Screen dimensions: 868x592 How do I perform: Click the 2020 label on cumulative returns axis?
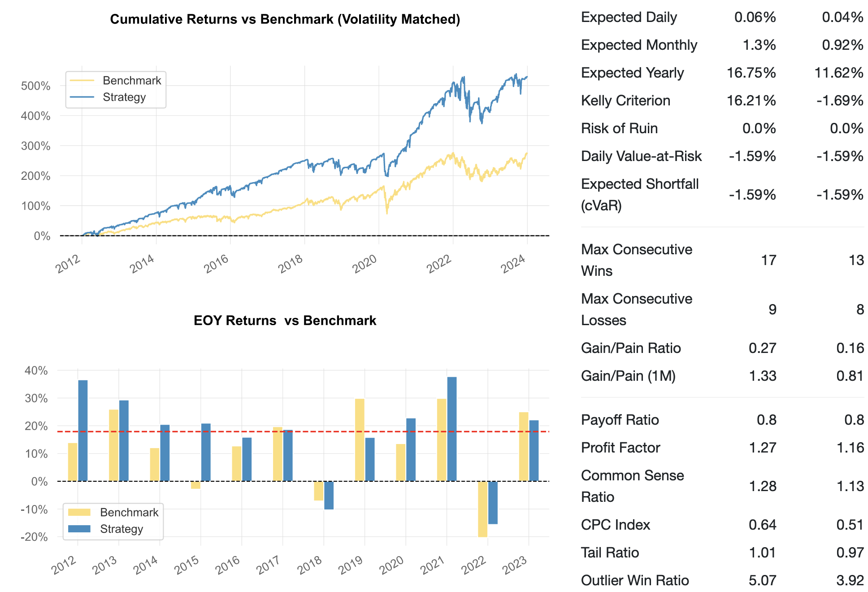[365, 264]
